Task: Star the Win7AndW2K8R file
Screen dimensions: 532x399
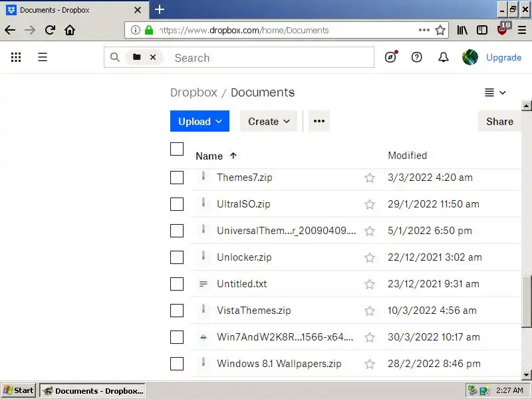Action: (370, 338)
